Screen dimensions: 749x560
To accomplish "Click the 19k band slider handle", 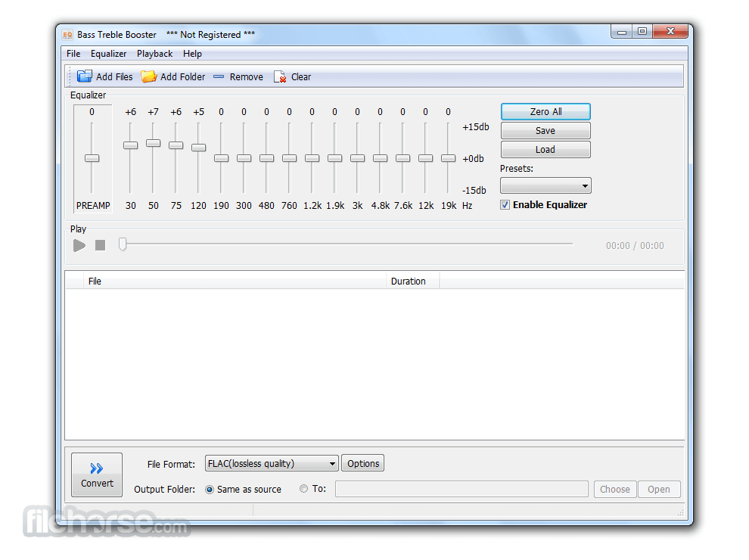I will (448, 158).
